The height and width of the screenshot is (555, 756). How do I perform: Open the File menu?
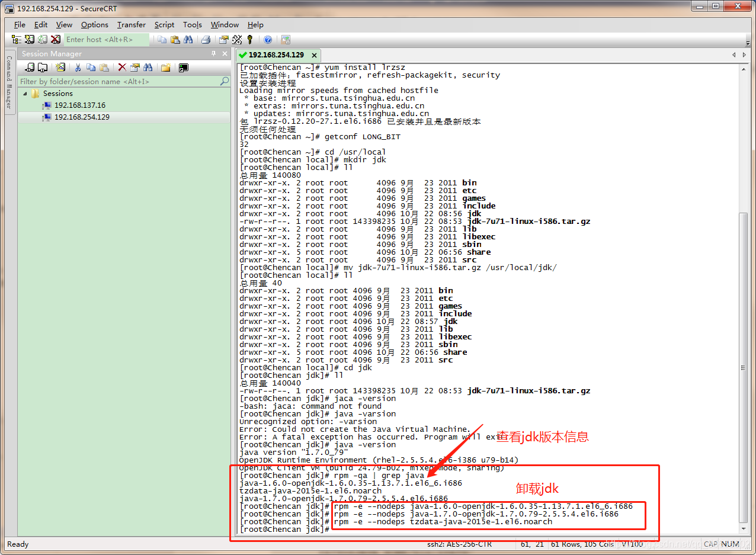pos(20,25)
